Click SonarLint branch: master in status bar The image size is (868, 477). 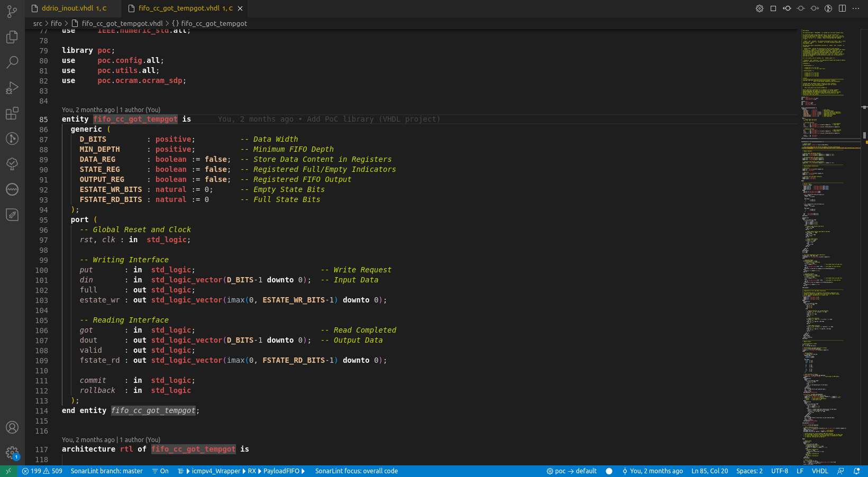coord(106,471)
